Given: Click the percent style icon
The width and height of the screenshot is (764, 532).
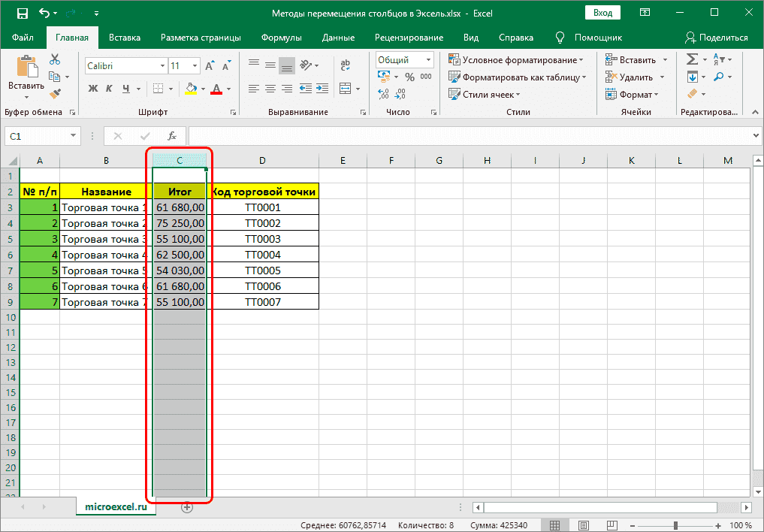Looking at the screenshot, I should [411, 76].
